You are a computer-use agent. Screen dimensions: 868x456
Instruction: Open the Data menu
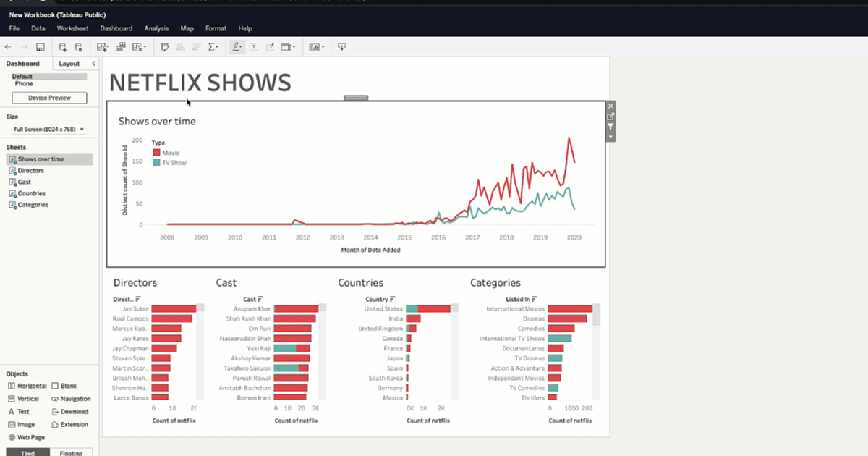pyautogui.click(x=38, y=28)
